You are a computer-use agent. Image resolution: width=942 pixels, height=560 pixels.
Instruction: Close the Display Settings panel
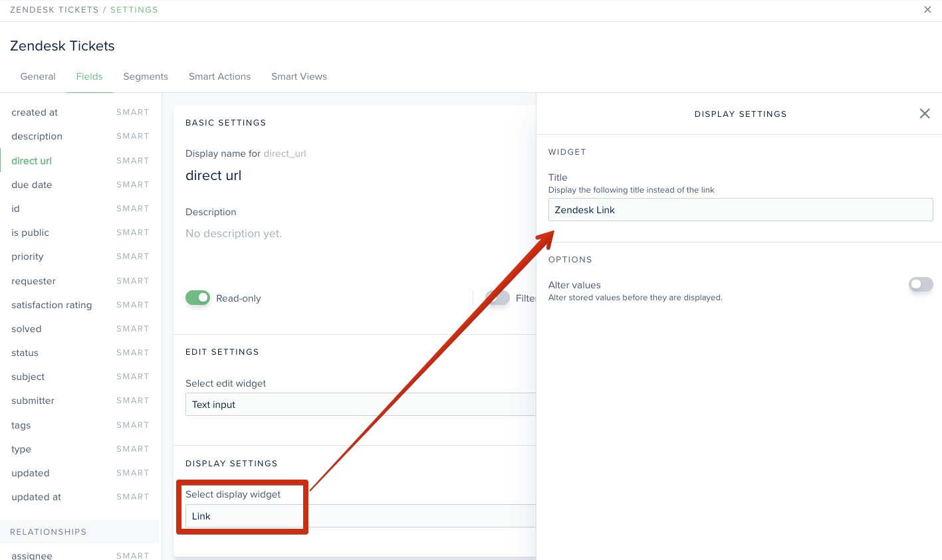click(x=924, y=114)
